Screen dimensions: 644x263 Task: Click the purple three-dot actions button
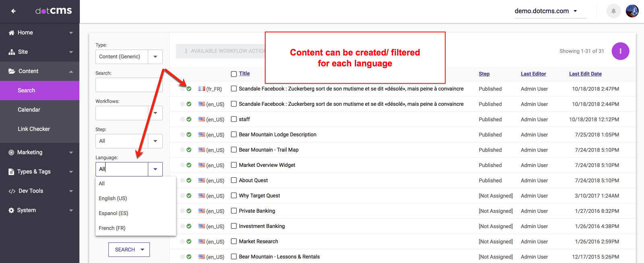(620, 51)
